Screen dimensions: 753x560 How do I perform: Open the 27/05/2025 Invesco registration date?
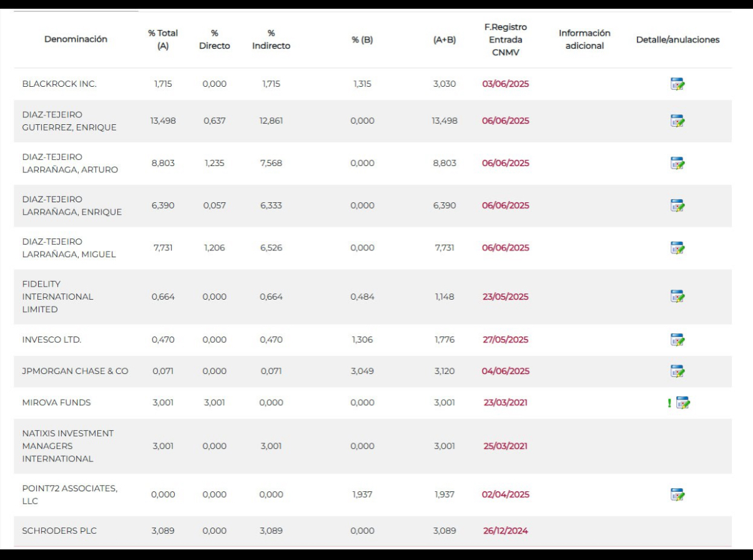point(505,340)
